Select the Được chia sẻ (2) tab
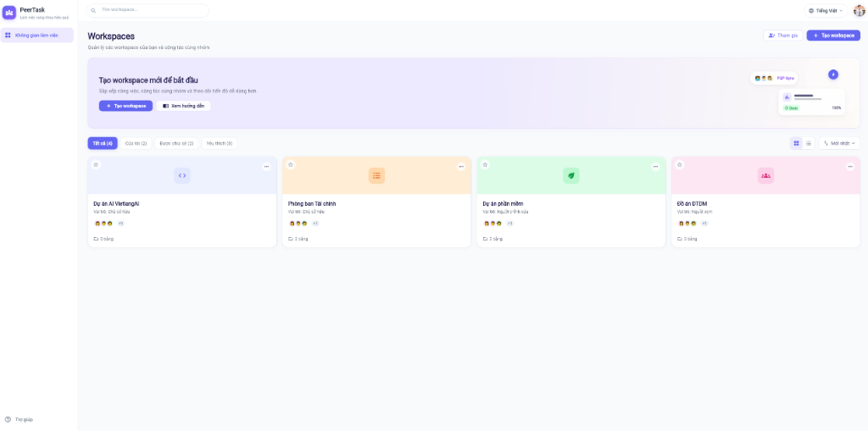Image resolution: width=868 pixels, height=431 pixels. pos(176,143)
